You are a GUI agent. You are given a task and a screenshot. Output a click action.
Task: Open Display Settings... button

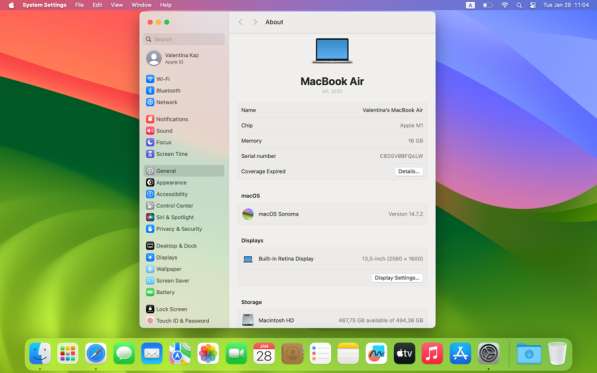point(396,278)
